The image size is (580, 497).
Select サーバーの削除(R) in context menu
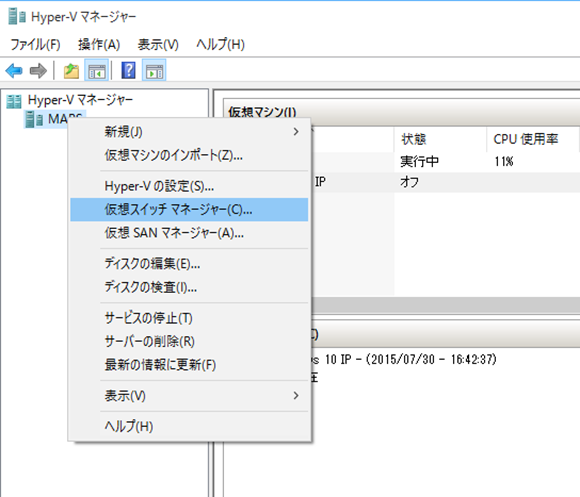pos(189,341)
